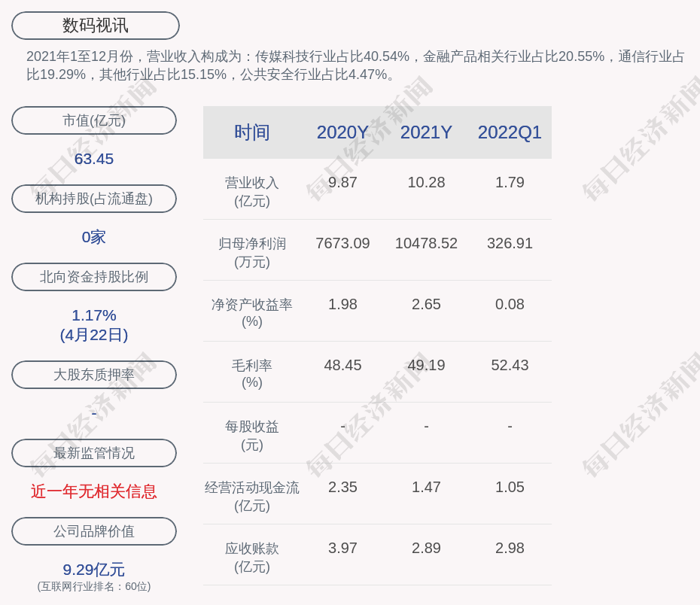Select the 北向资金持股比例 pill
The width and height of the screenshot is (700, 605).
tap(94, 277)
